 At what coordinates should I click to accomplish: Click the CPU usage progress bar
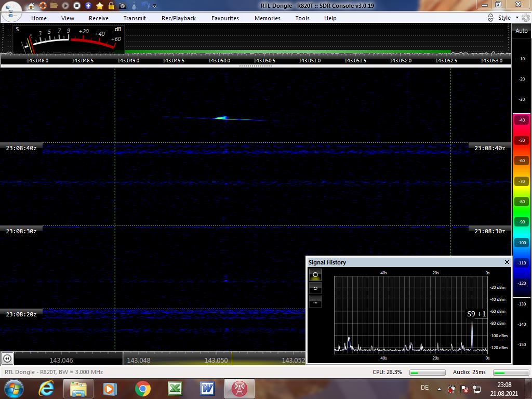[428, 373]
